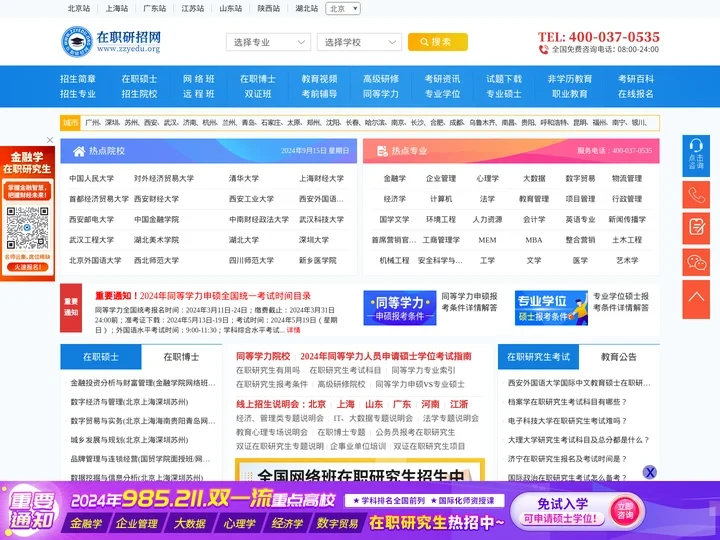
Task: Click the orange phone icon on right sidebar
Action: coord(696,195)
